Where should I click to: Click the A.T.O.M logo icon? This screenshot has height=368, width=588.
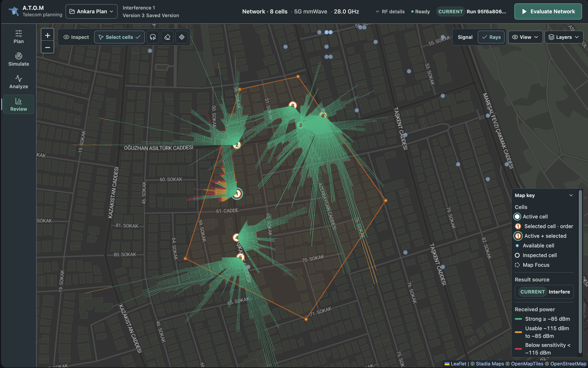[x=13, y=11]
